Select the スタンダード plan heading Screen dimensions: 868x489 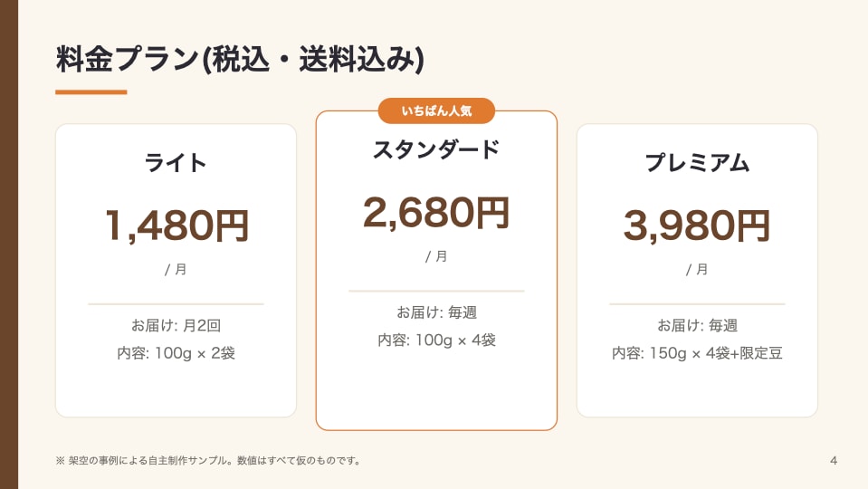436,149
